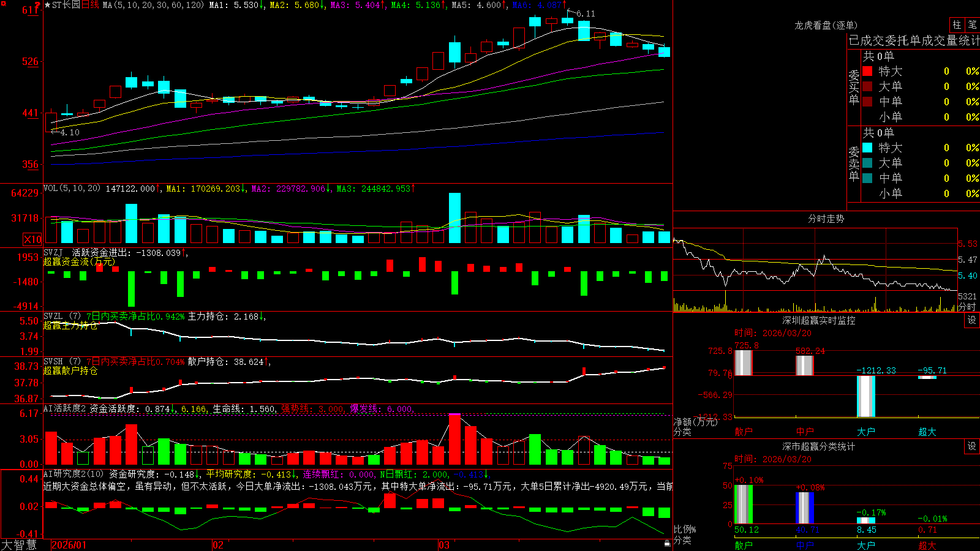This screenshot has height=551, width=980.
Task: Click the 生命线: 1.560 value
Action: click(244, 409)
